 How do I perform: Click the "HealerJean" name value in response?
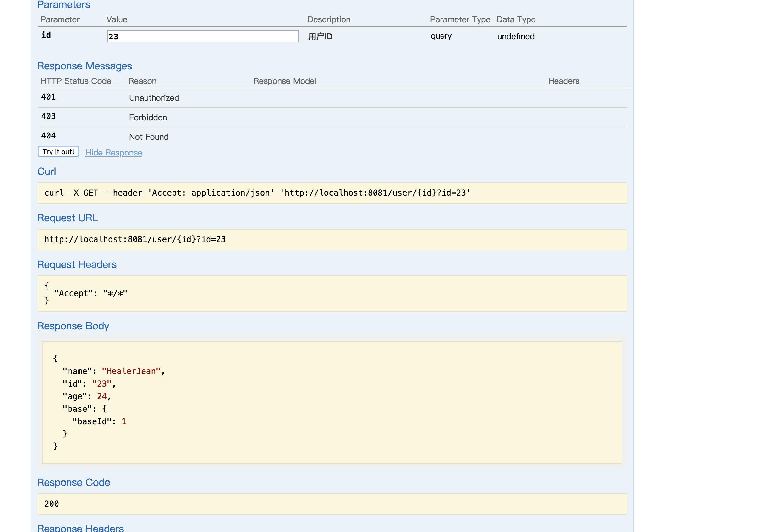tap(131, 371)
